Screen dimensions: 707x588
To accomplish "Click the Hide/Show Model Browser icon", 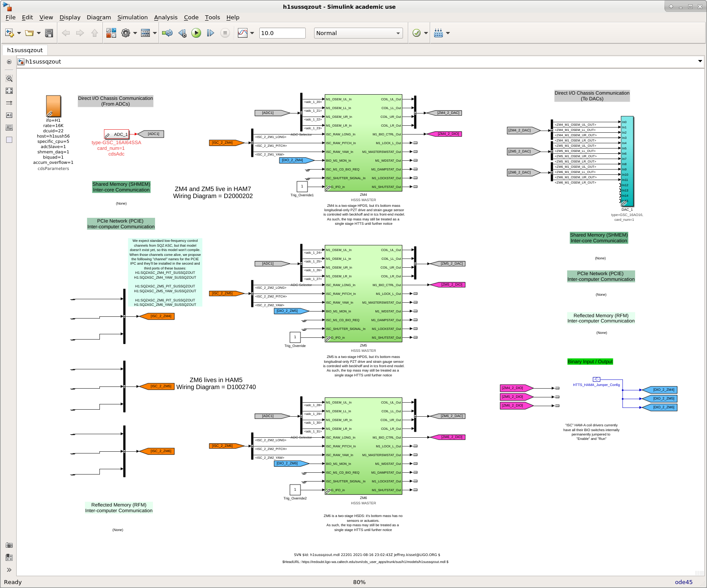I will 9,62.
